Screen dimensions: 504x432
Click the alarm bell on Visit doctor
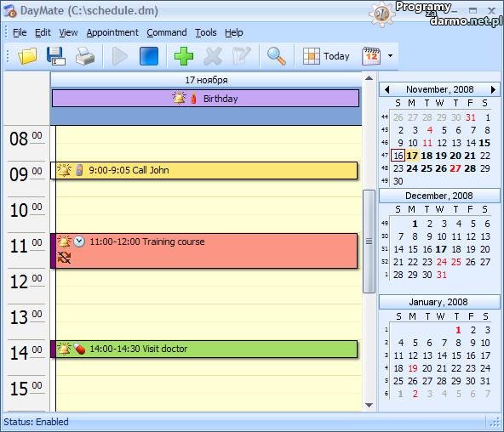64,349
